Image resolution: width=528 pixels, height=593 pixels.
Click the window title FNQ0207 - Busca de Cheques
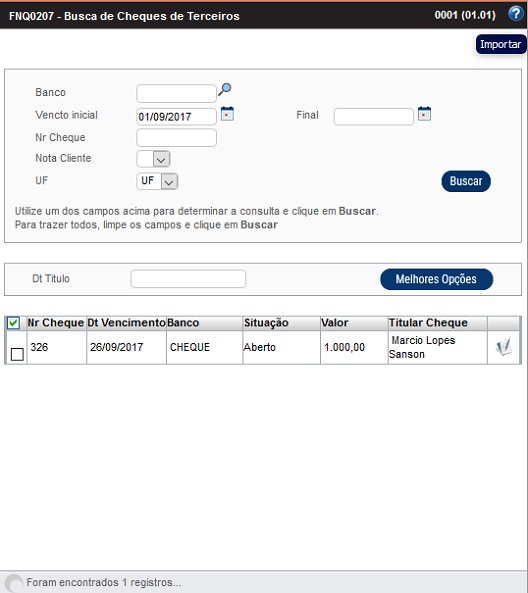(124, 16)
